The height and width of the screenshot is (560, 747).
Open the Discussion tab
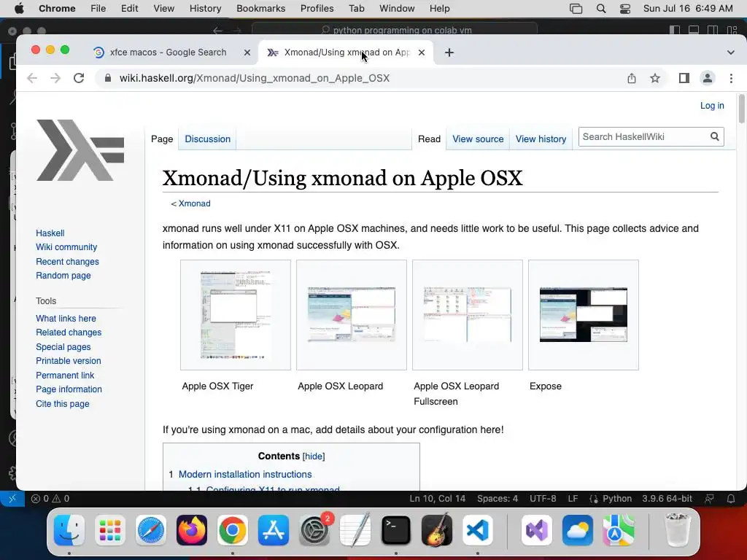[x=208, y=139]
